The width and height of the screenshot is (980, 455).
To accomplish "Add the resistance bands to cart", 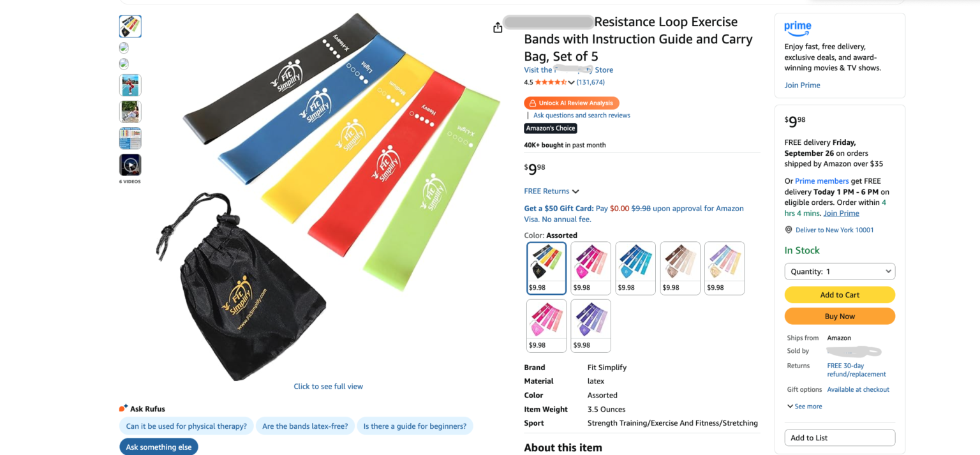I will tap(839, 294).
